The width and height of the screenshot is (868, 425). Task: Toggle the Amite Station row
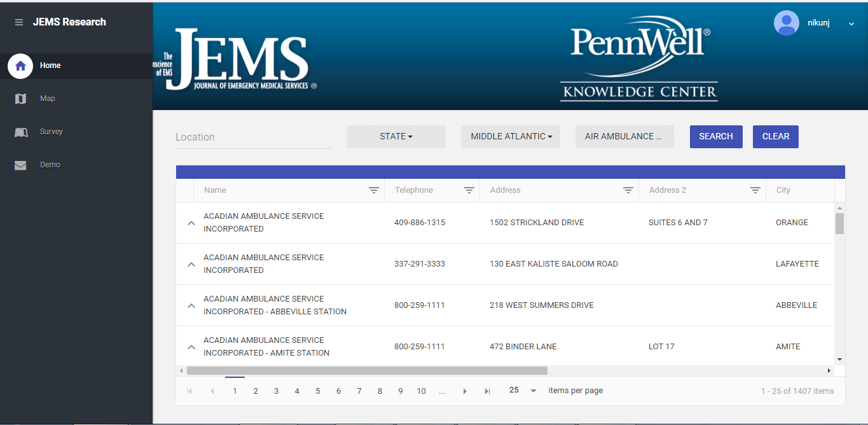tap(191, 347)
